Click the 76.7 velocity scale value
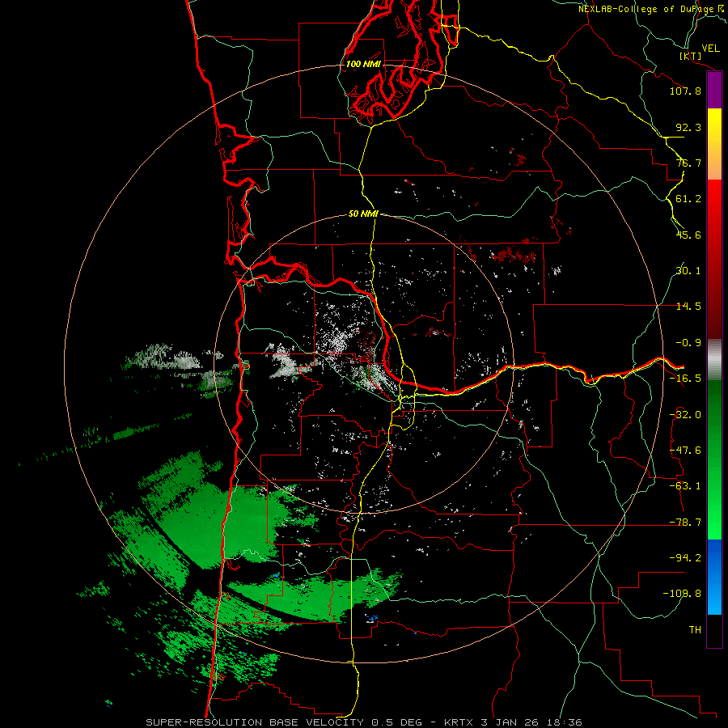 tap(688, 163)
